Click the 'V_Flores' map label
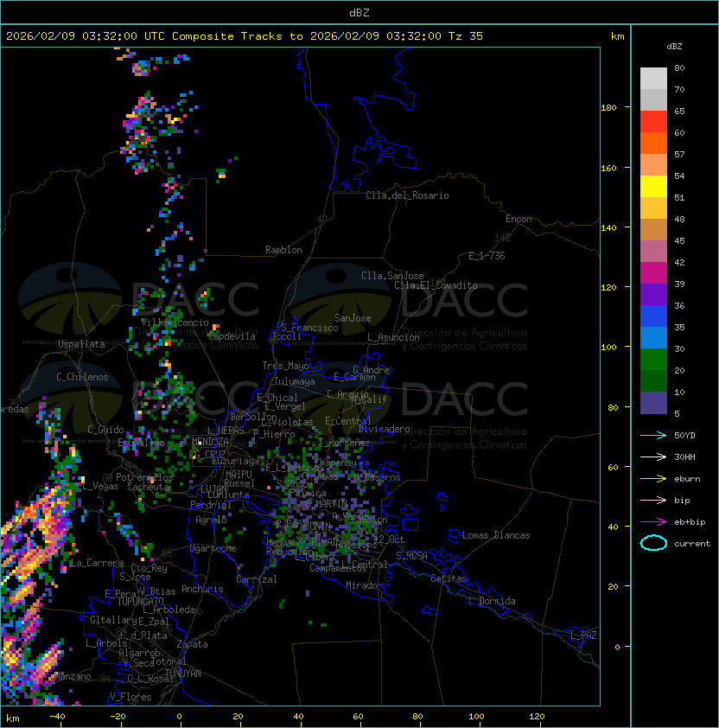Viewport: 719px width, 728px height. [130, 697]
